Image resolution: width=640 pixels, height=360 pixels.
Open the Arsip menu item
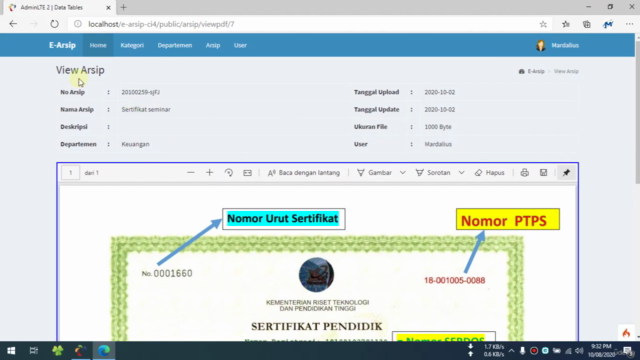point(213,45)
